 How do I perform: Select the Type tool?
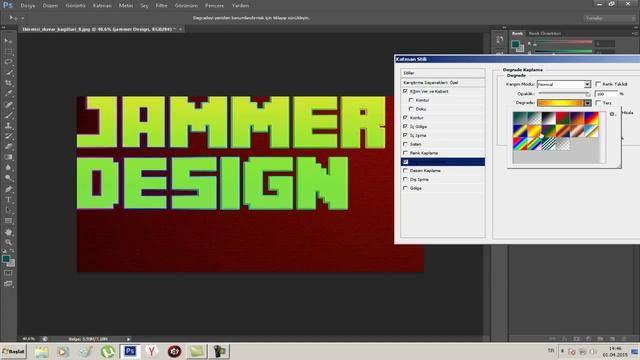click(x=8, y=200)
